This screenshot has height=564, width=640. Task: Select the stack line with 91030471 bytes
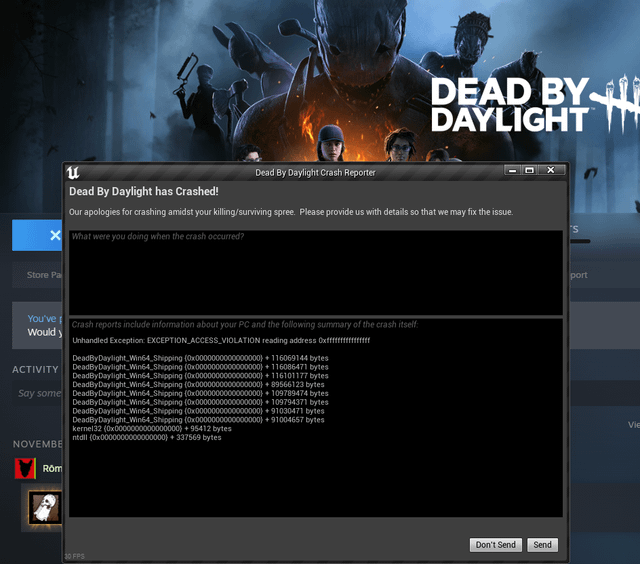[198, 411]
